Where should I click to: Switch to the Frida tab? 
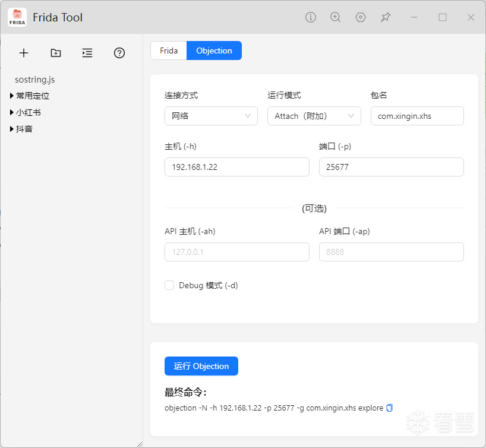pos(169,51)
